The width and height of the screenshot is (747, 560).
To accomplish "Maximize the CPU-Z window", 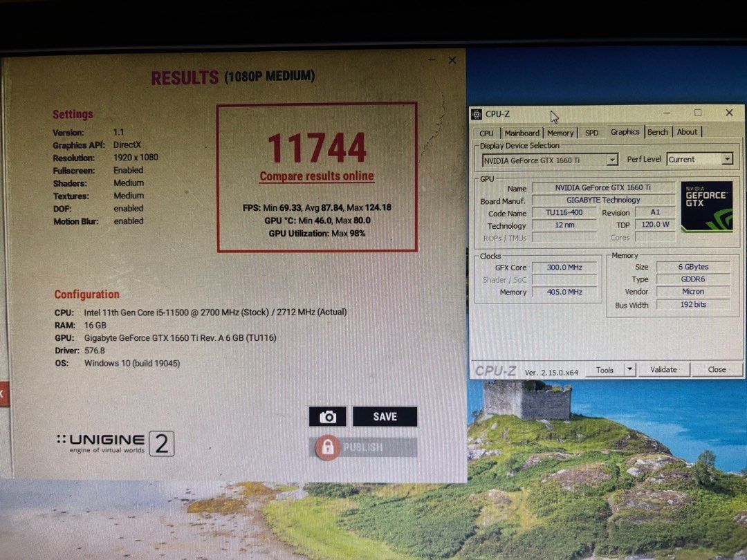I will click(x=698, y=113).
